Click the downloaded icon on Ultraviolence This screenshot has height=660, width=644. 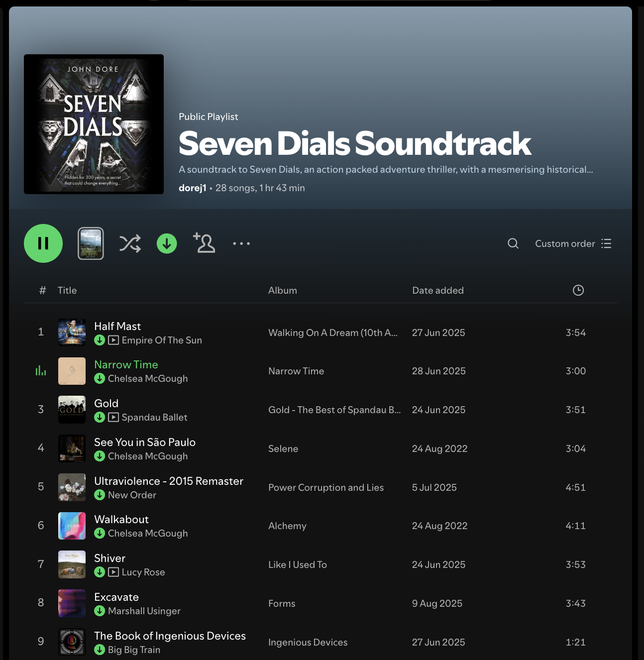point(100,495)
